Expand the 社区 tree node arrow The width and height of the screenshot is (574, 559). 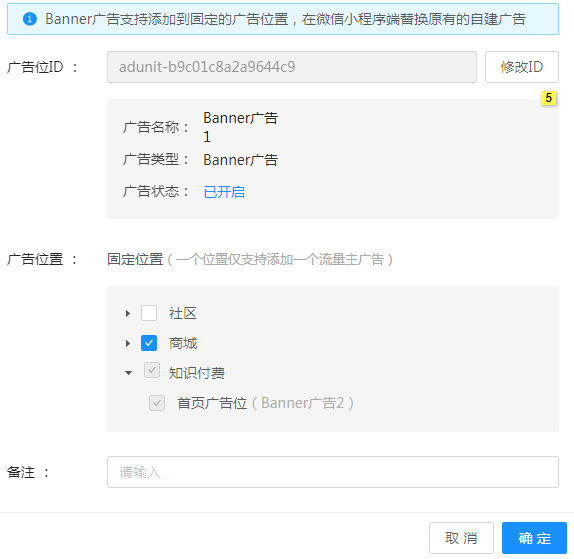128,313
